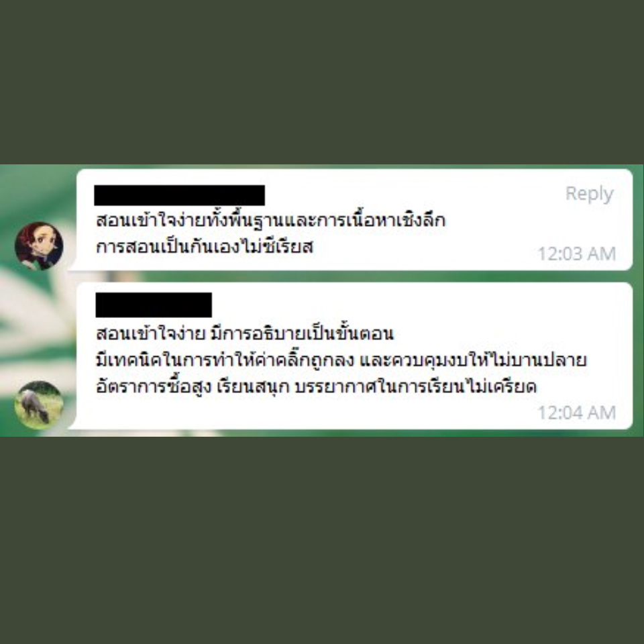The height and width of the screenshot is (644, 644).
Task: Click the dark green area above the chat
Action: click(x=322, y=82)
